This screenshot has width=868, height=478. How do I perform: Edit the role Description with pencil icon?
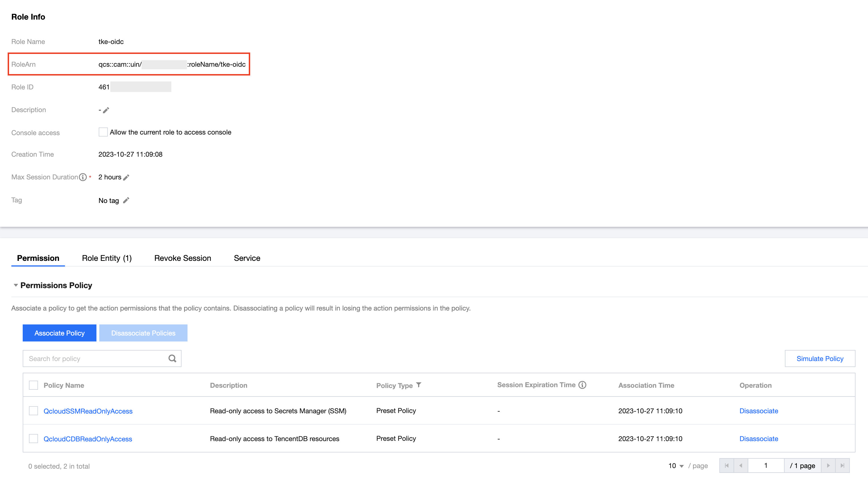coord(106,110)
